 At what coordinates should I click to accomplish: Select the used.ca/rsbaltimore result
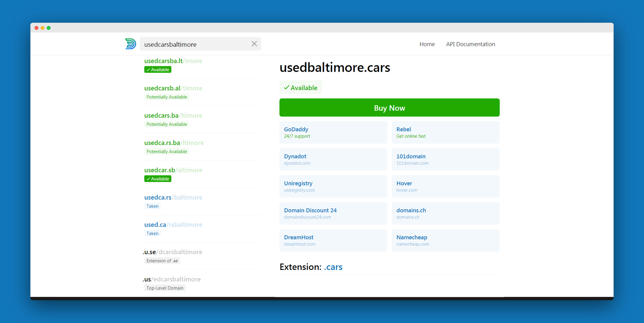201,229
